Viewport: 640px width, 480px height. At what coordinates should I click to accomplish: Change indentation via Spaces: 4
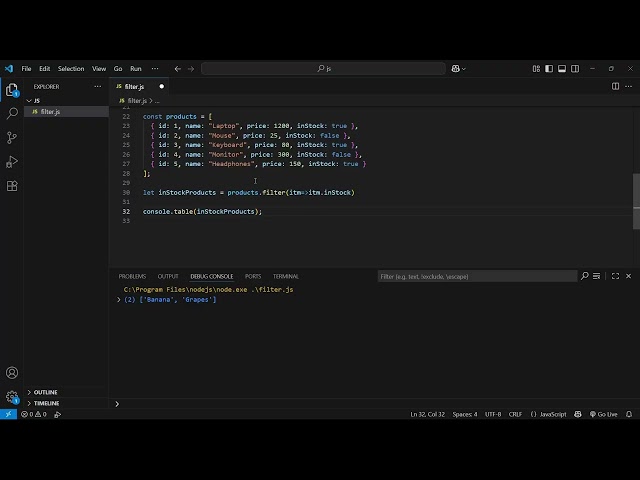tap(464, 414)
